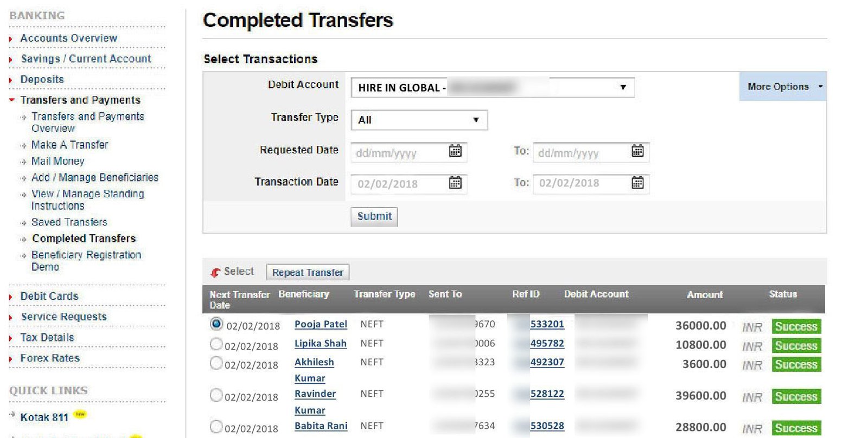Select the Lipika Shah transfer radio button
The height and width of the screenshot is (438, 868).
(216, 344)
